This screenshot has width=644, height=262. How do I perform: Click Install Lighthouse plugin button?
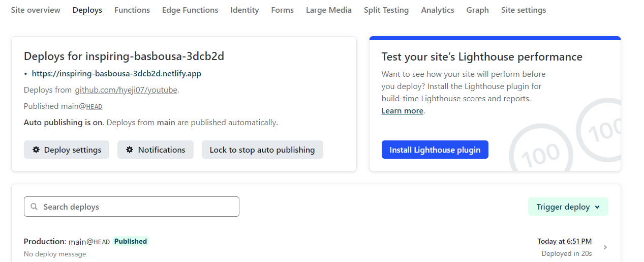click(435, 150)
